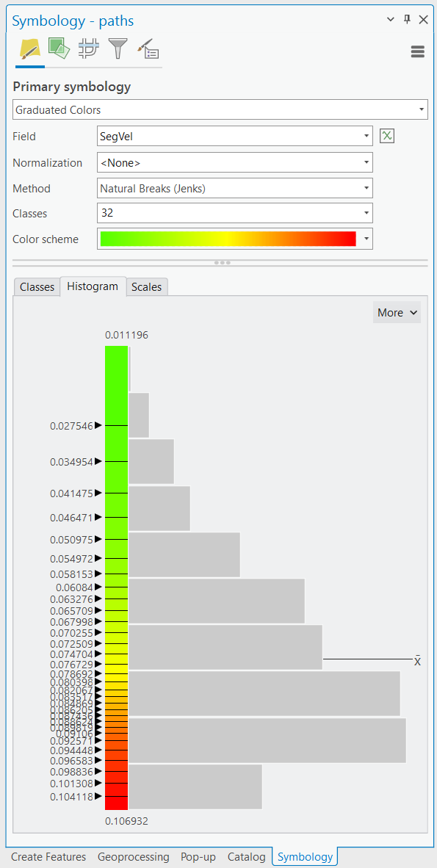
Task: Open the Catalog pane tab
Action: coord(247,857)
